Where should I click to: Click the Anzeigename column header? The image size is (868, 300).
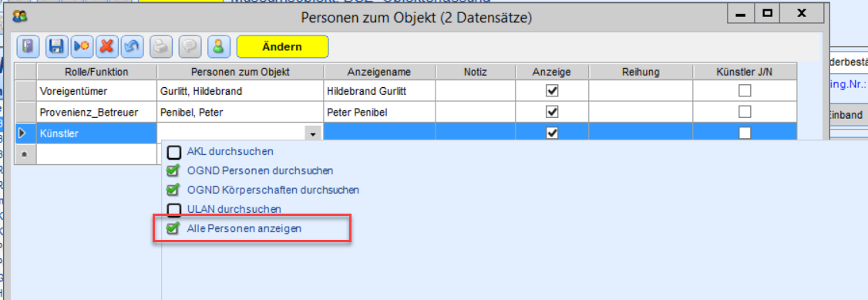[380, 72]
